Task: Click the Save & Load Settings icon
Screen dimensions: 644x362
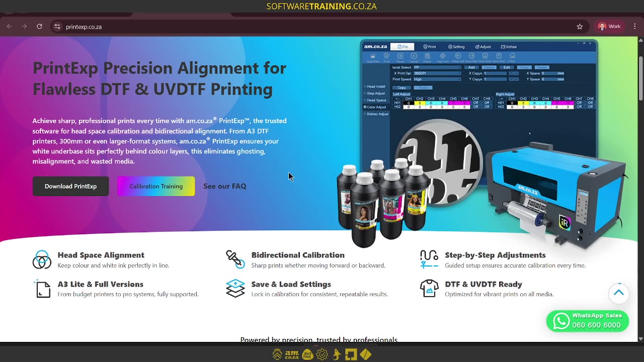Action: [235, 289]
